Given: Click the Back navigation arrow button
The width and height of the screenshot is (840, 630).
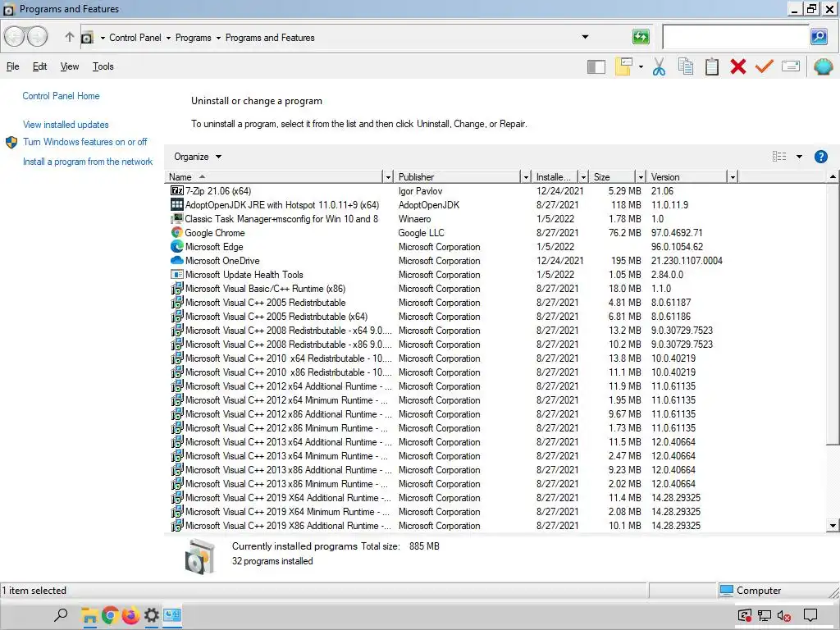Looking at the screenshot, I should [x=14, y=37].
